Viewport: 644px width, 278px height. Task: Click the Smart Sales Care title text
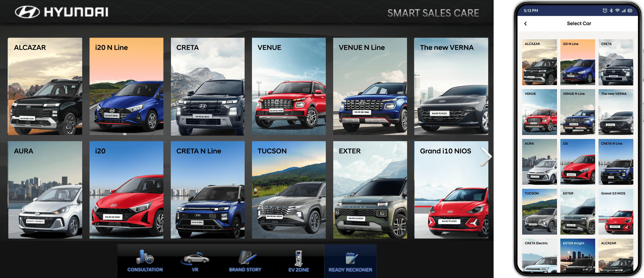pyautogui.click(x=433, y=13)
